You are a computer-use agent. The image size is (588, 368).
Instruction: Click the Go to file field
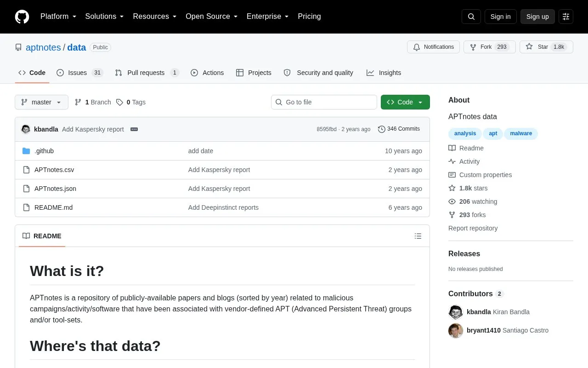[x=324, y=102]
